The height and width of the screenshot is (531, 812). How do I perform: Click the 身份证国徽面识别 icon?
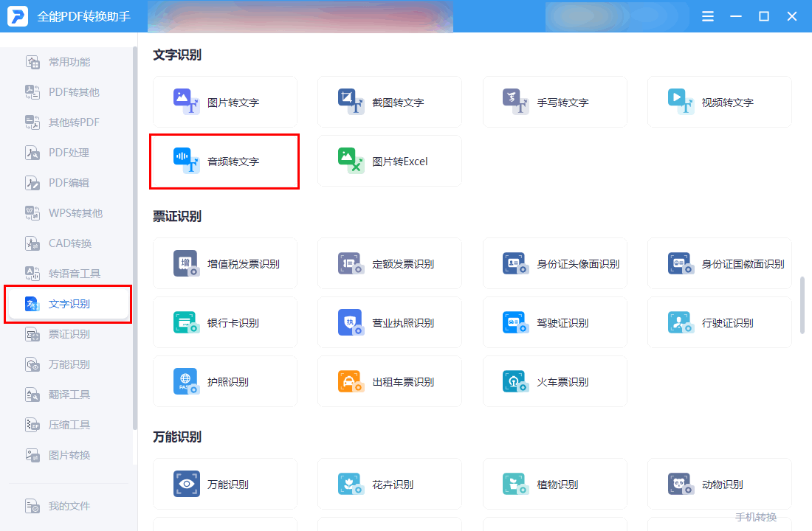coord(681,263)
